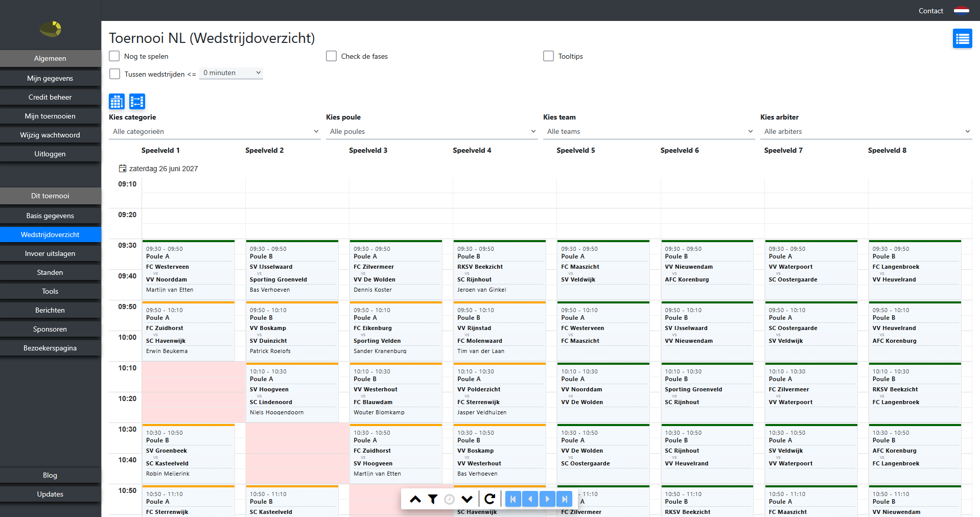Select Wijzig wachtwoord
This screenshot has width=980, height=517.
(50, 135)
